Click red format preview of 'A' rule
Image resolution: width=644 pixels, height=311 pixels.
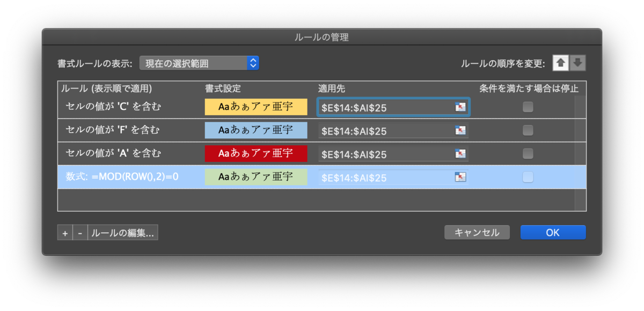click(x=256, y=153)
